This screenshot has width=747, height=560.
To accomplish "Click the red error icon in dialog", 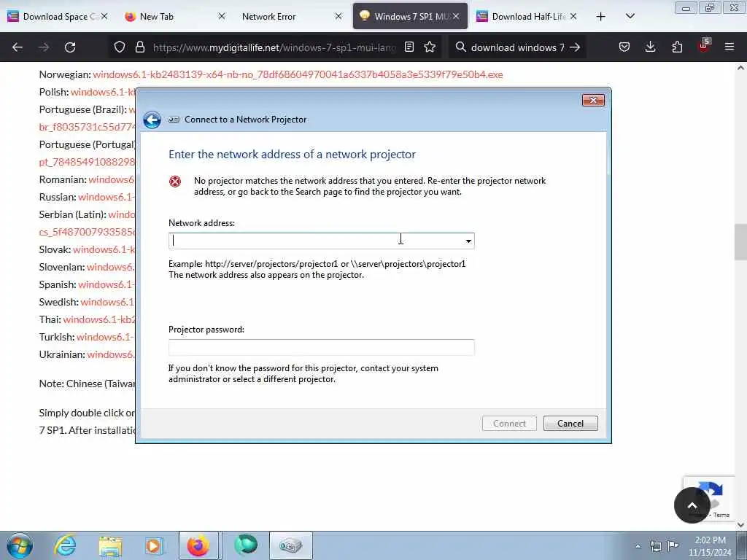I will pyautogui.click(x=175, y=182).
